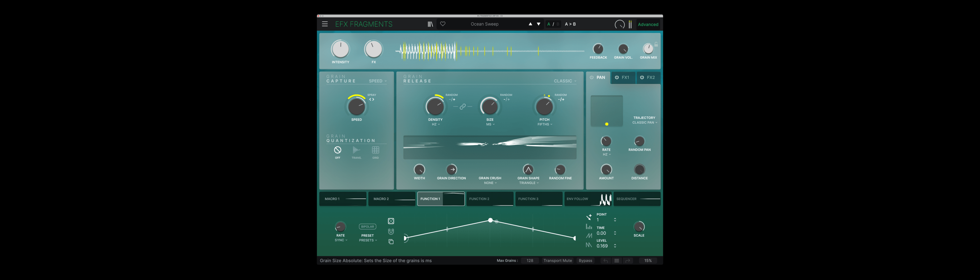Favorite the preset with the heart icon
The height and width of the screenshot is (280, 980).
click(x=443, y=24)
